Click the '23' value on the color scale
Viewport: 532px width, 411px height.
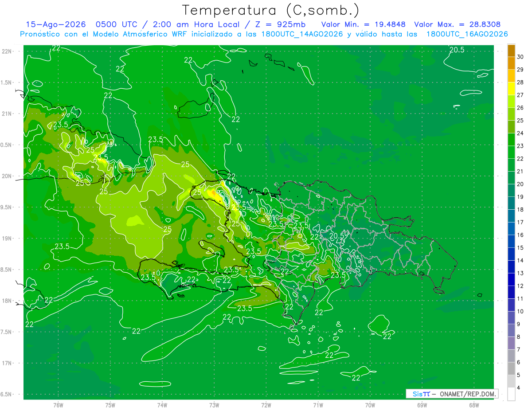pyautogui.click(x=520, y=146)
